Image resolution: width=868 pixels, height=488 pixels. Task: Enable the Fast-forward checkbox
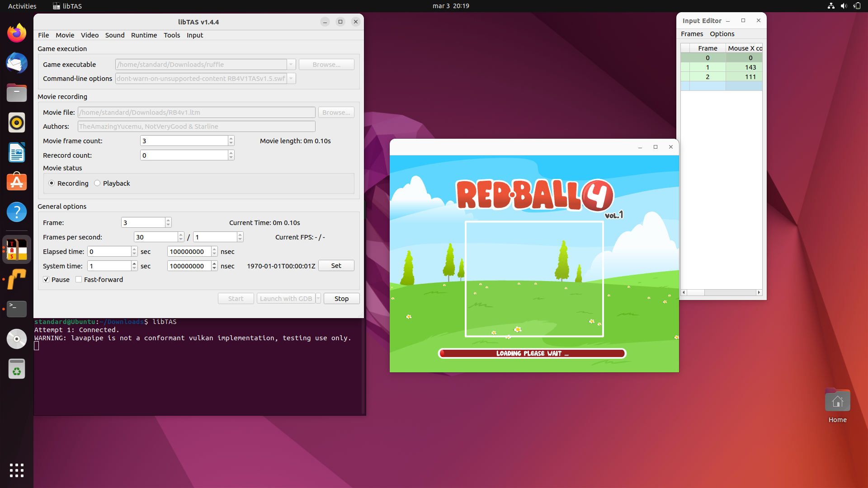pyautogui.click(x=79, y=279)
